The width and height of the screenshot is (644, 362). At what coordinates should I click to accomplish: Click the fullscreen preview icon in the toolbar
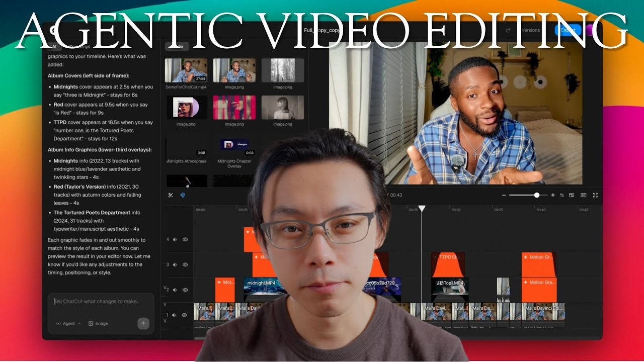(596, 195)
